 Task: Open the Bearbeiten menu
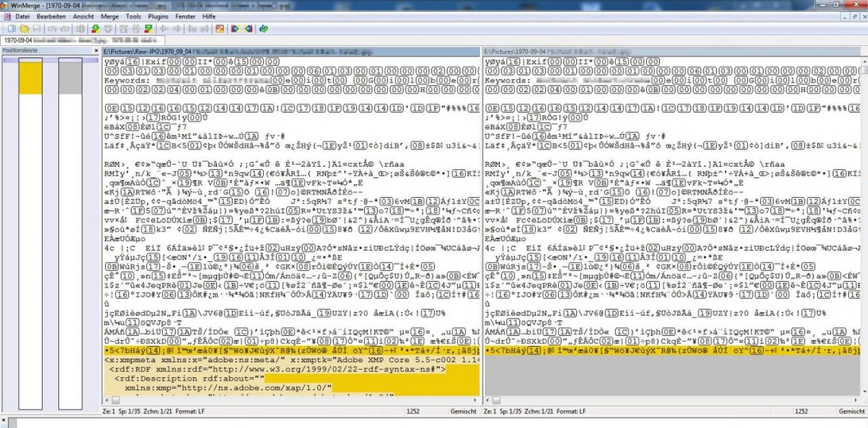(x=52, y=16)
